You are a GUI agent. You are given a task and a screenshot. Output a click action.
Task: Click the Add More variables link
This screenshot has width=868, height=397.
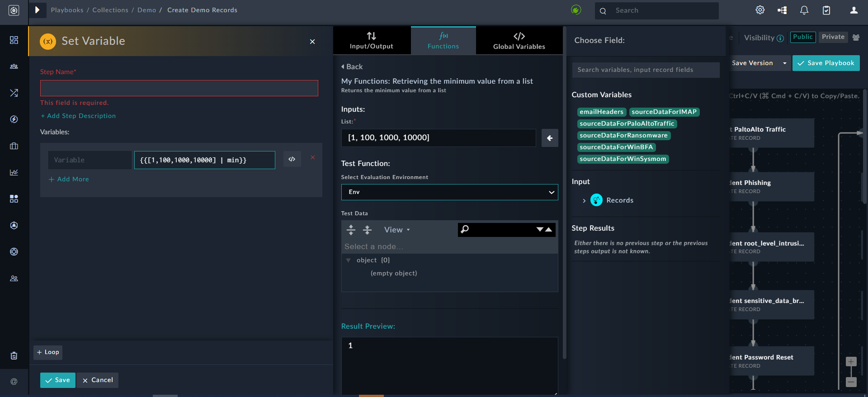(69, 180)
